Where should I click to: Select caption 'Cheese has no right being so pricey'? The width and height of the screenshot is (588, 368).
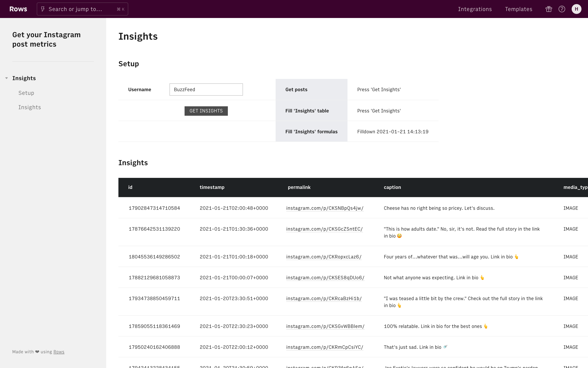(x=439, y=208)
